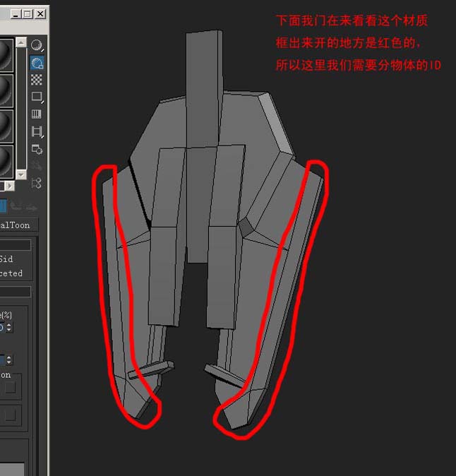Decrease the (%) spinner with its down arrow
Screen dimensions: 456x476
[9, 330]
